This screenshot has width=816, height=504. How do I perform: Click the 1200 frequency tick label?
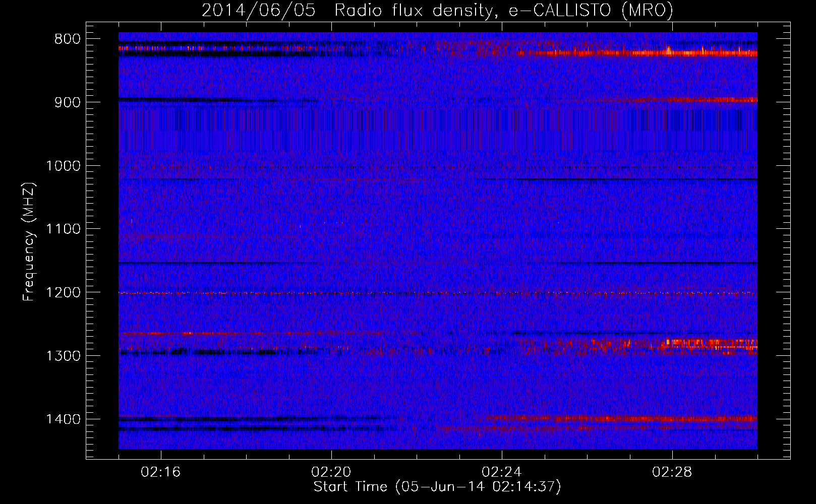point(63,293)
